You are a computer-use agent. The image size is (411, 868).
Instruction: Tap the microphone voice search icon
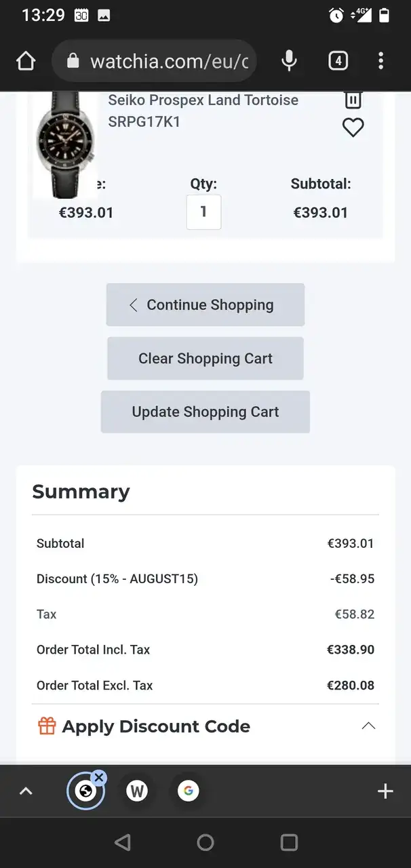click(x=289, y=61)
